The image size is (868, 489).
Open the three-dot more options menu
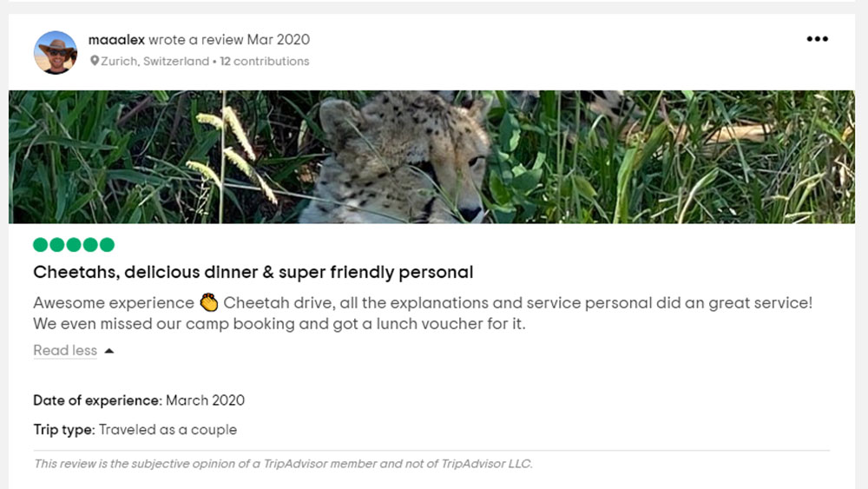817,39
